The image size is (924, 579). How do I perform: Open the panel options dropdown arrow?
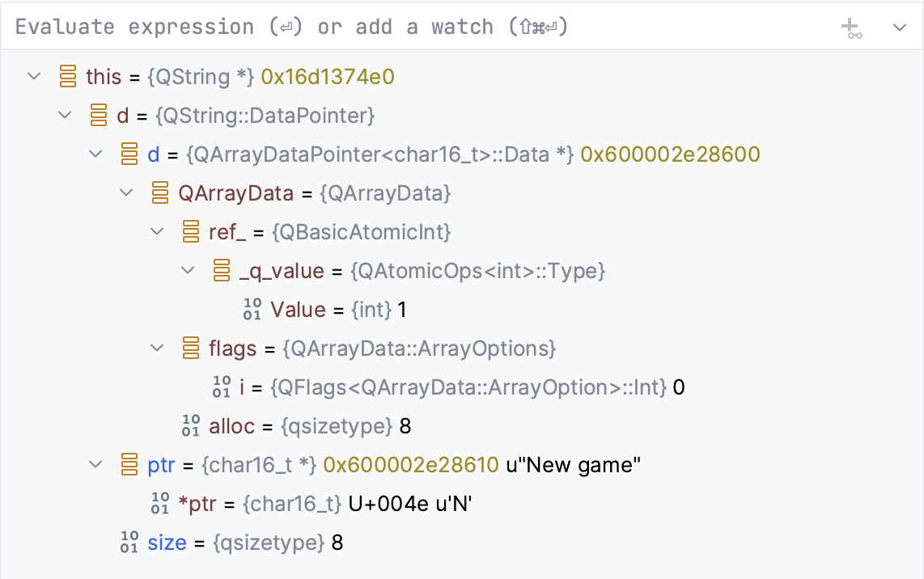(x=899, y=27)
